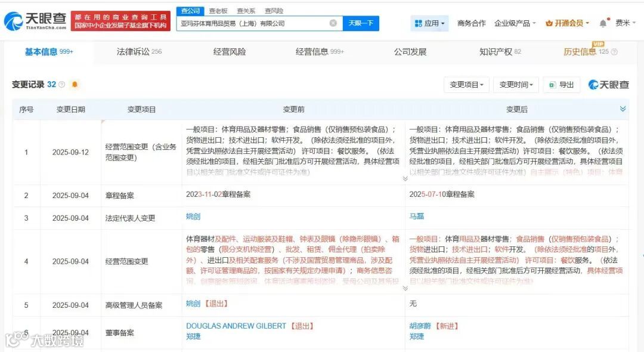Screen dimensions: 644x352
Task: Switch to 基本信息 tab
Action: click(49, 52)
